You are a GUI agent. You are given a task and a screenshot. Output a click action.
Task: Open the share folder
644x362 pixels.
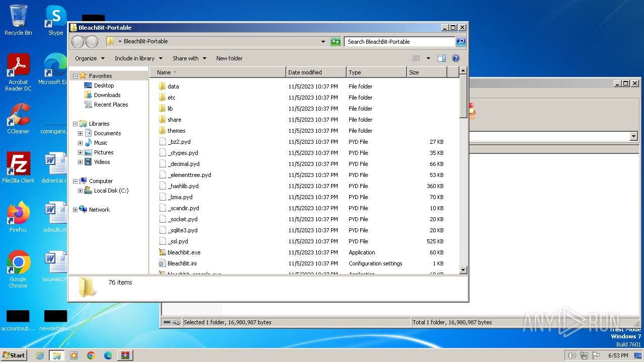coord(174,120)
